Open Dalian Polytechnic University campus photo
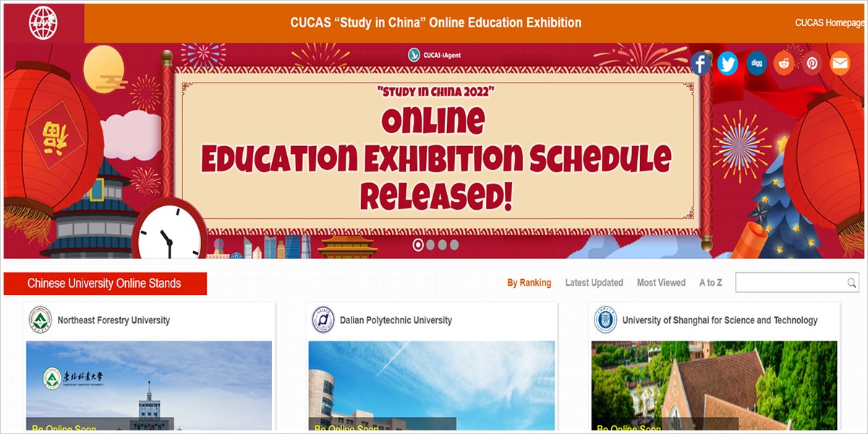868x434 pixels. click(432, 386)
